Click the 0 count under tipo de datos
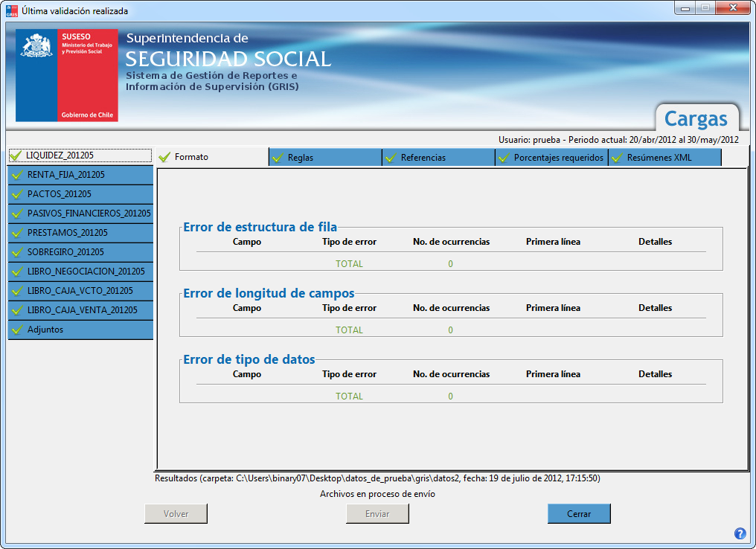The width and height of the screenshot is (756, 549). point(451,396)
